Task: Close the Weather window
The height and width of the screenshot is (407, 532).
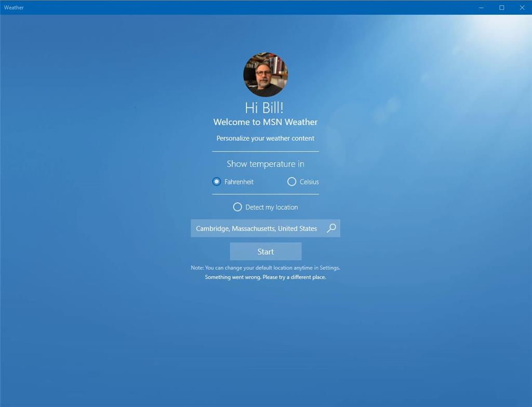Action: (522, 7)
